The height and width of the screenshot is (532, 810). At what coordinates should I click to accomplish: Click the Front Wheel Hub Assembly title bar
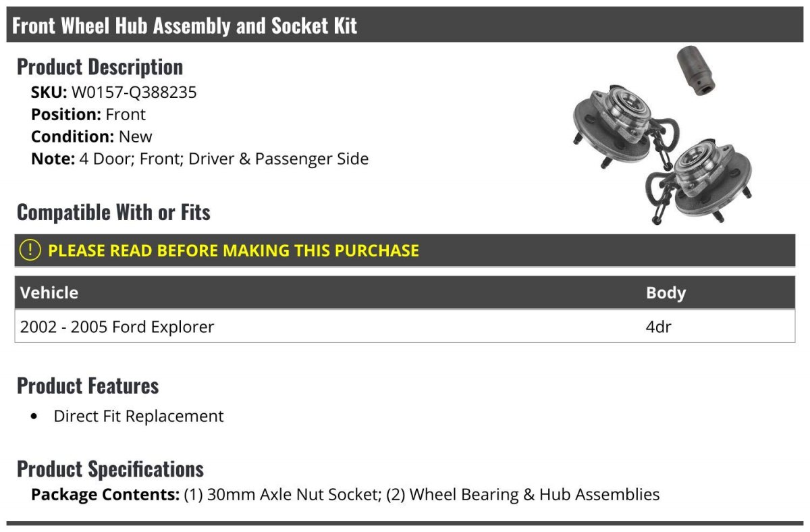tap(184, 26)
